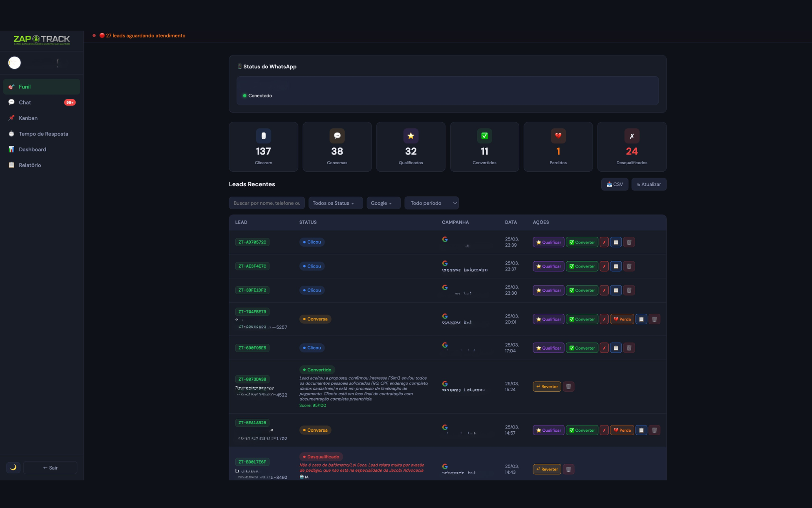Open the Google source filter dropdown
812x508 pixels.
coord(383,203)
